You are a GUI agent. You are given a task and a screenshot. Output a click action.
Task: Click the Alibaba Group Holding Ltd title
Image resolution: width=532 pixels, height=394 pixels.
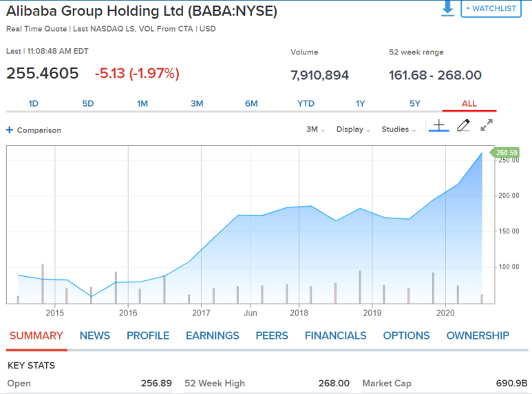point(142,11)
